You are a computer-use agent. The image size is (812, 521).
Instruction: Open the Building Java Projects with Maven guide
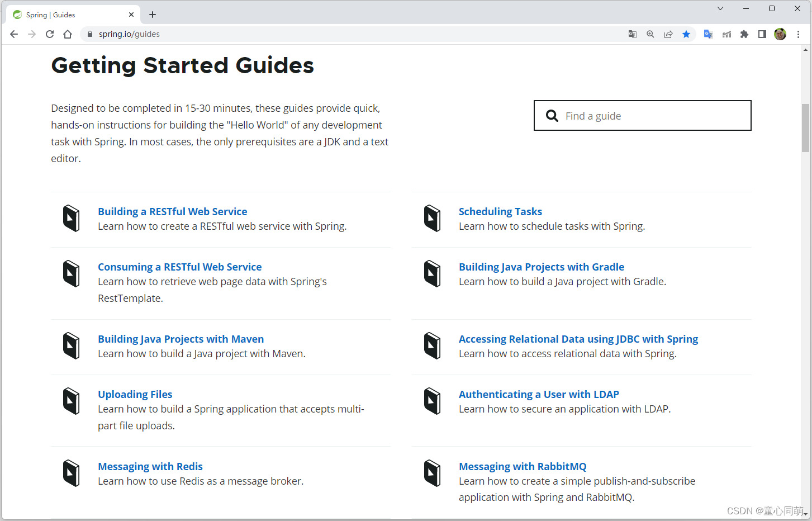181,339
